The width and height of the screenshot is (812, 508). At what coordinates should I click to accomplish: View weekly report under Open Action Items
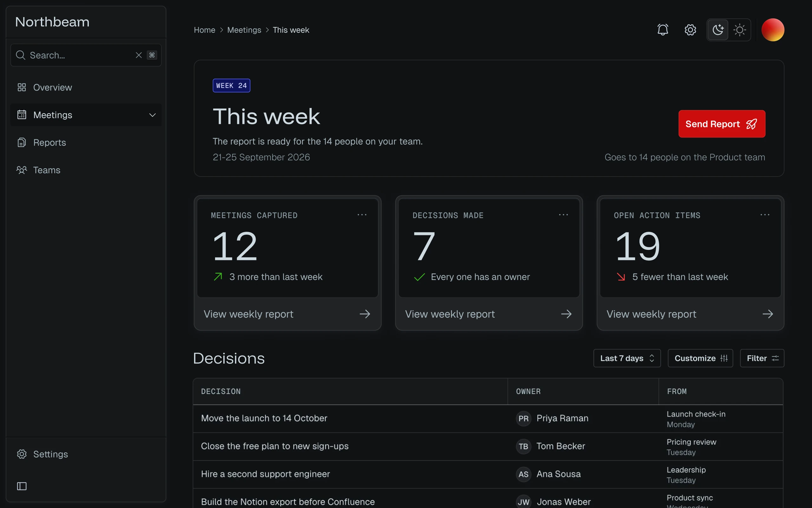pos(690,314)
